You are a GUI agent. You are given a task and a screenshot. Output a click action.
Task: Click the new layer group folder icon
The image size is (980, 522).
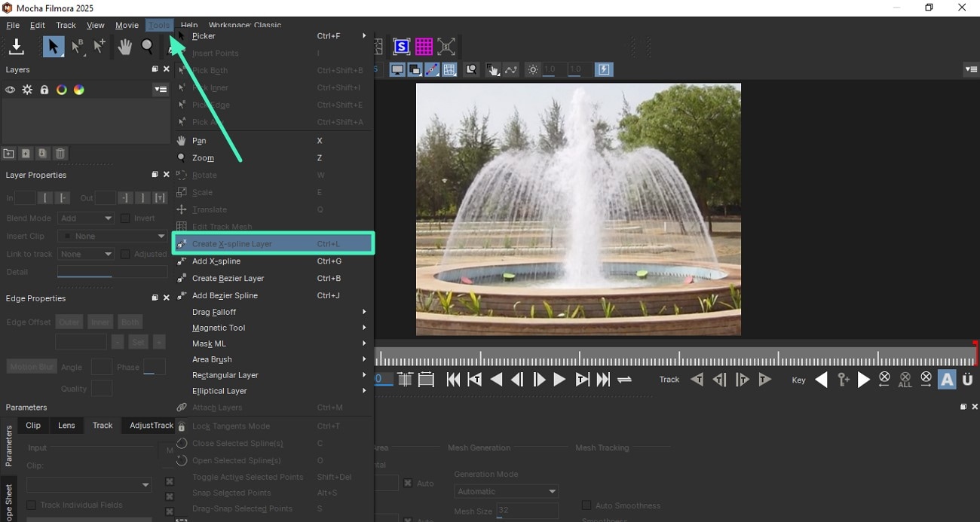8,153
